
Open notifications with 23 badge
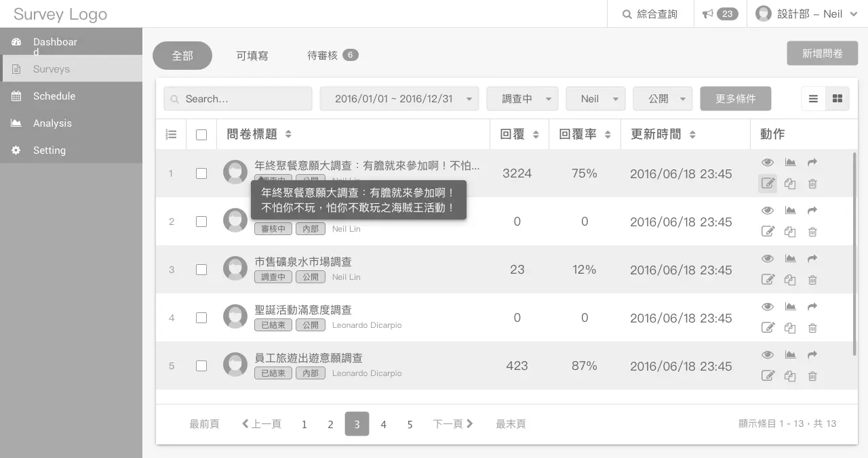click(720, 14)
